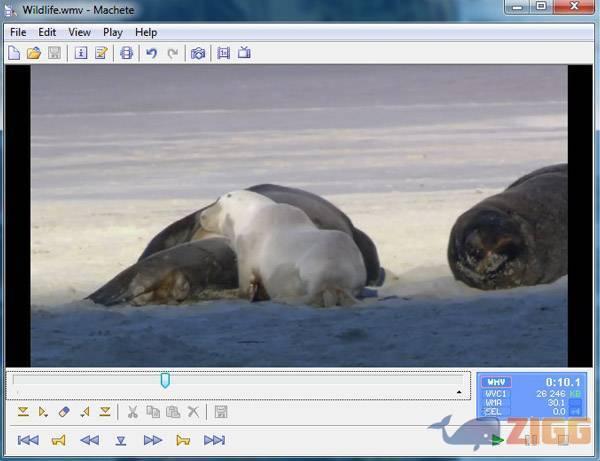This screenshot has width=600, height=461.
Task: Step backward with the rewind button
Action: tap(90, 440)
